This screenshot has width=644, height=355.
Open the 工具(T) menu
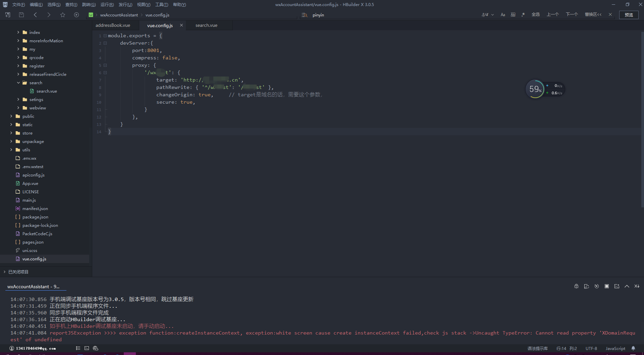click(162, 5)
